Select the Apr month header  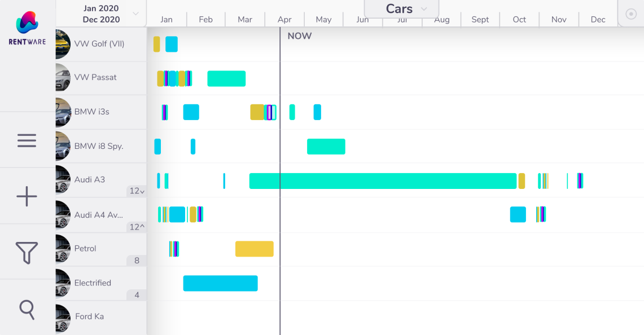coord(284,19)
